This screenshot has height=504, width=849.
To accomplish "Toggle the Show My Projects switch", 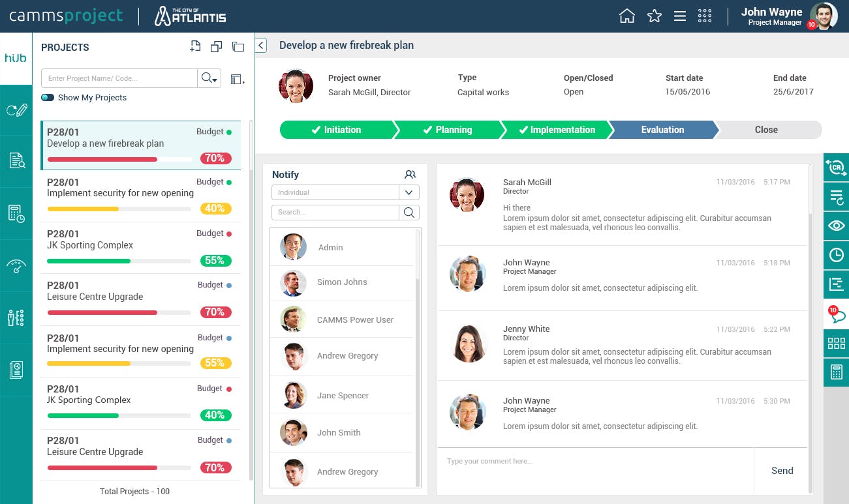I will pos(46,97).
